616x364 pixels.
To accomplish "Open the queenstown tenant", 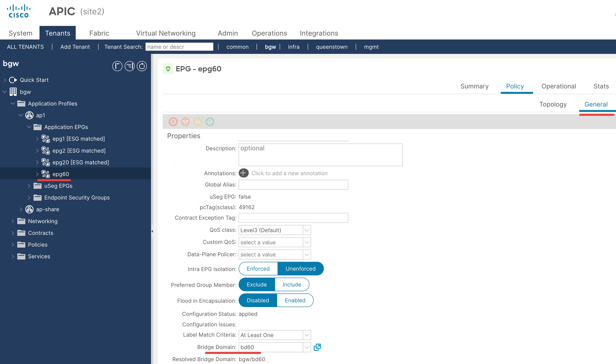I will (332, 47).
